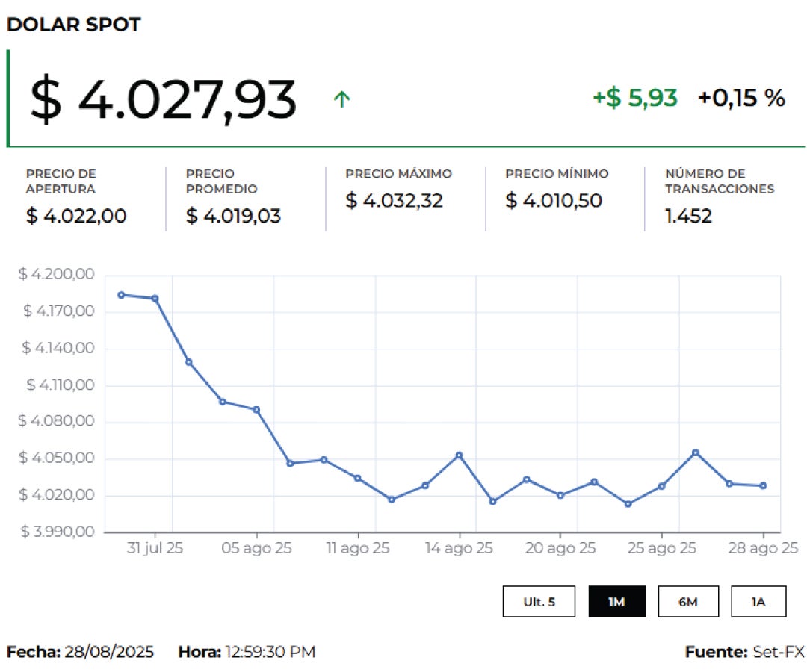Show the 1A yearly range
The image size is (807, 672).
click(x=758, y=602)
